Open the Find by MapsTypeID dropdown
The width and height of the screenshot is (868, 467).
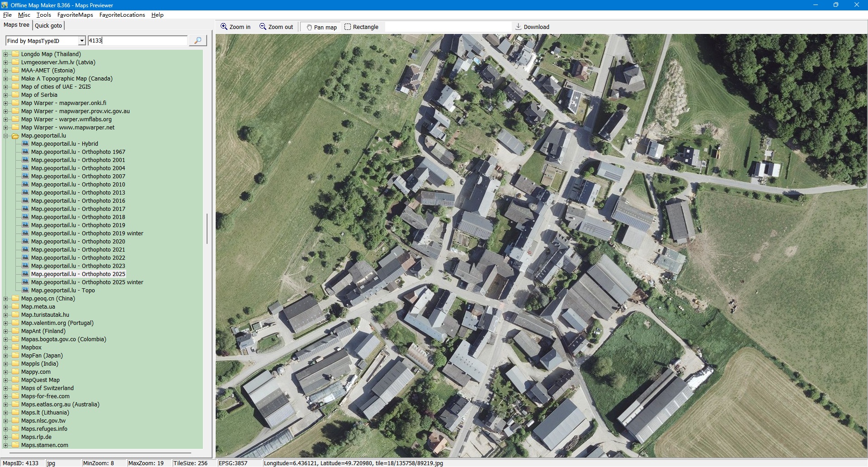tap(82, 41)
